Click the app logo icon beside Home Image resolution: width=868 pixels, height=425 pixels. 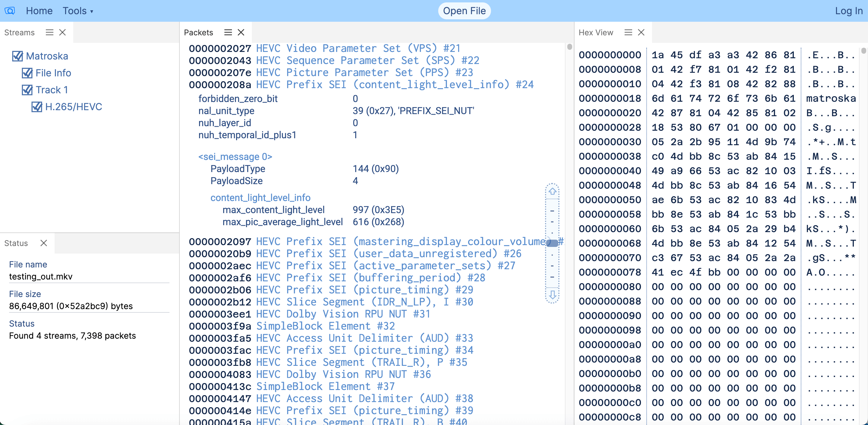click(10, 11)
